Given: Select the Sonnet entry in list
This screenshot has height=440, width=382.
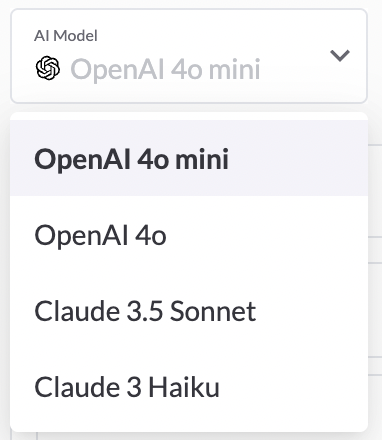Looking at the screenshot, I should (x=189, y=311).
